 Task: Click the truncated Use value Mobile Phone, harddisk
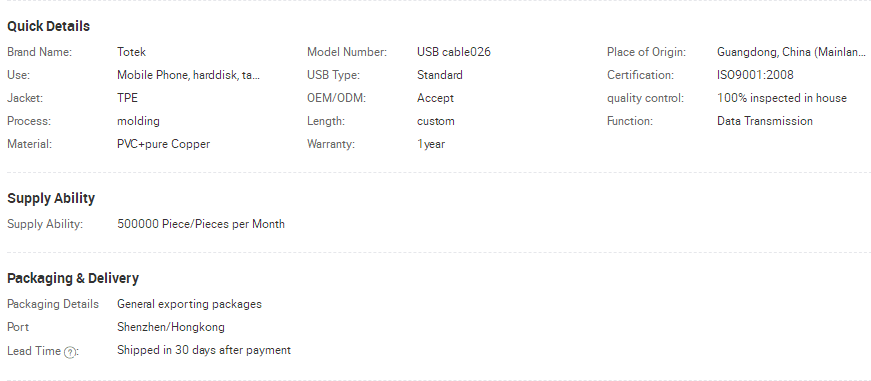click(x=188, y=75)
